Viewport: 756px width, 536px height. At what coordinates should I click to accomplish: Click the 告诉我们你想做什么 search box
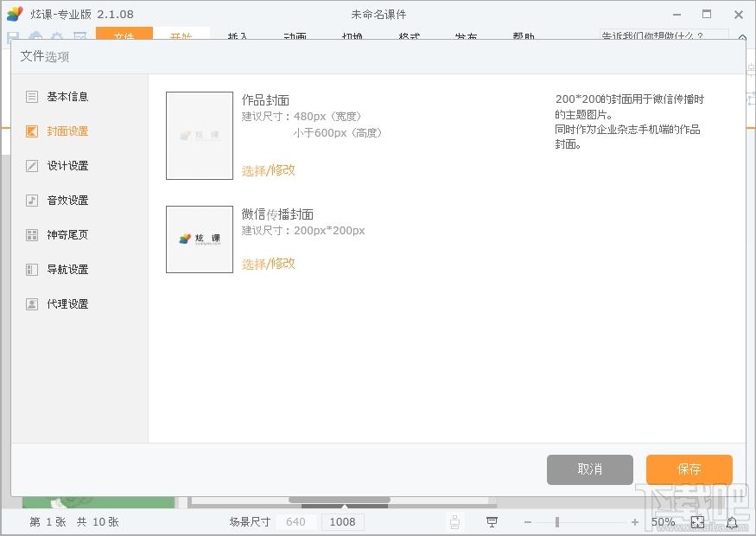click(x=664, y=35)
